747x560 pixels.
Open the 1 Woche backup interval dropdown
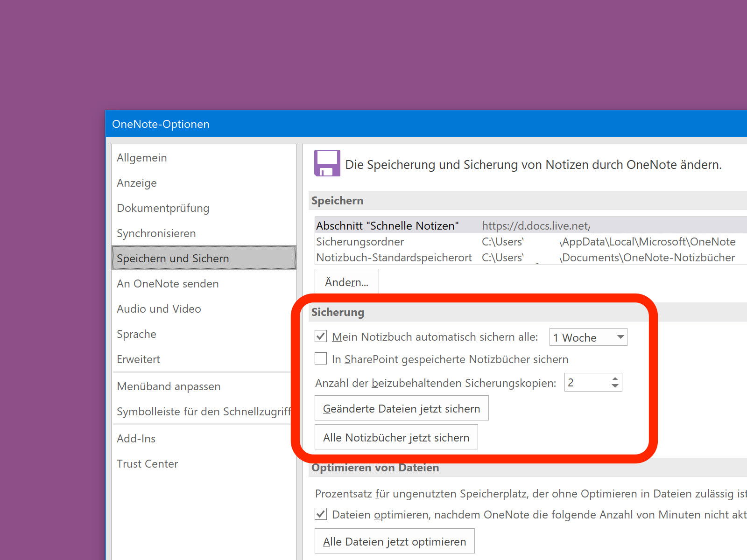tap(588, 337)
